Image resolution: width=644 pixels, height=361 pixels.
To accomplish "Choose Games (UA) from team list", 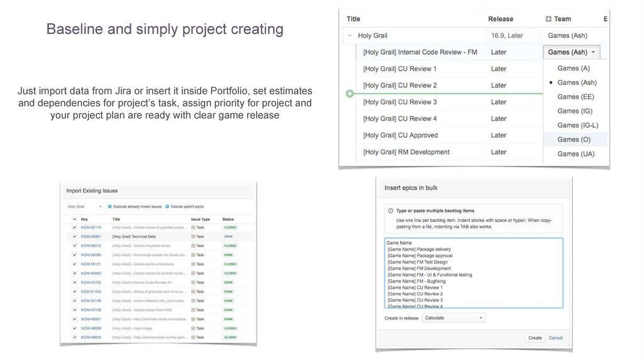I will [x=576, y=153].
